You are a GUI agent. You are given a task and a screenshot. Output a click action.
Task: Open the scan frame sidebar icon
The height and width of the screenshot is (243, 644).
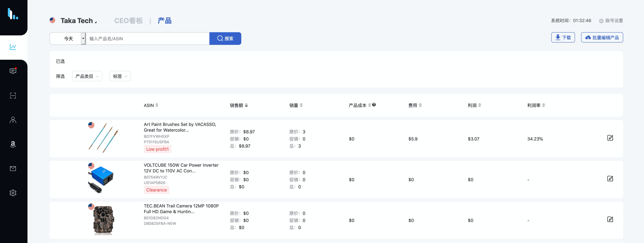point(13,95)
